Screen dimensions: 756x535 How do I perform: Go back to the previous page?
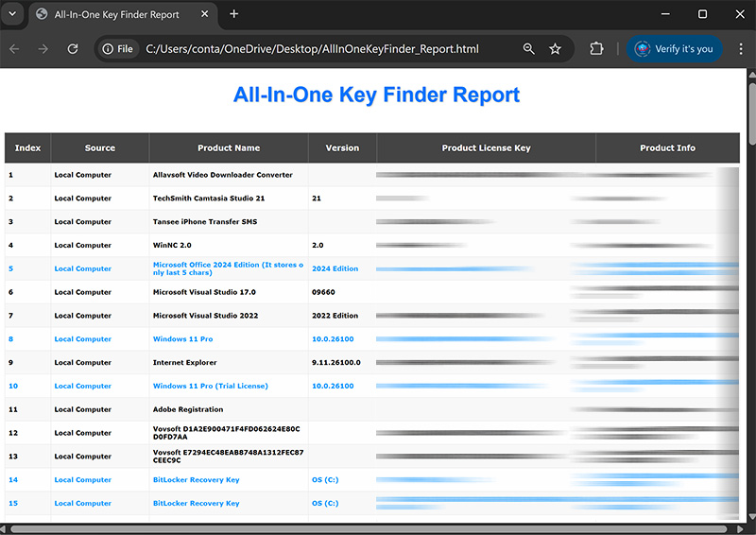[14, 49]
